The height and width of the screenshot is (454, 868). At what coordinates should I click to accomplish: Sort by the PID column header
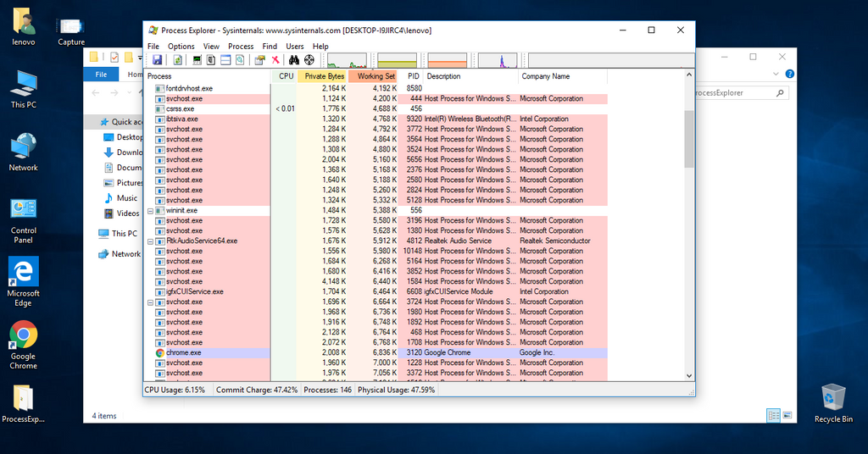[411, 76]
